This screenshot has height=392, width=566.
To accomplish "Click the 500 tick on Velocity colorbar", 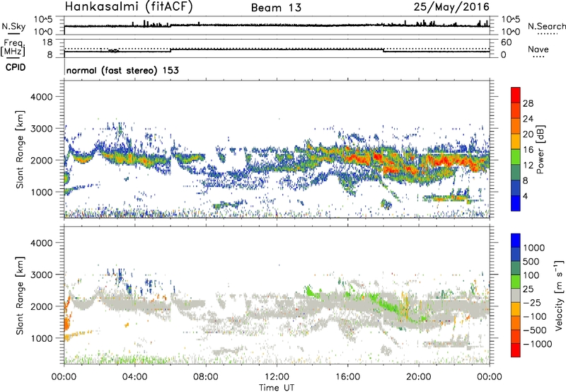I will 531,261.
